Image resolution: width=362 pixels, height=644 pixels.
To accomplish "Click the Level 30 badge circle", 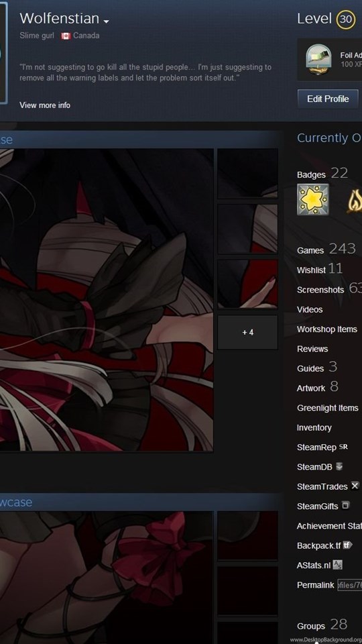I will pyautogui.click(x=346, y=19).
